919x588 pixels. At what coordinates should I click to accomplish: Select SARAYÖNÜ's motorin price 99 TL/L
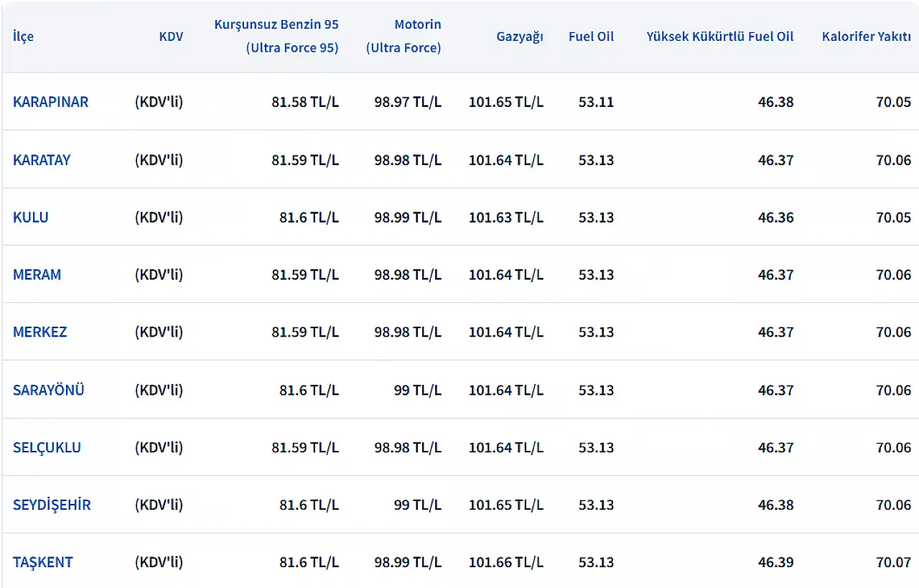(418, 391)
